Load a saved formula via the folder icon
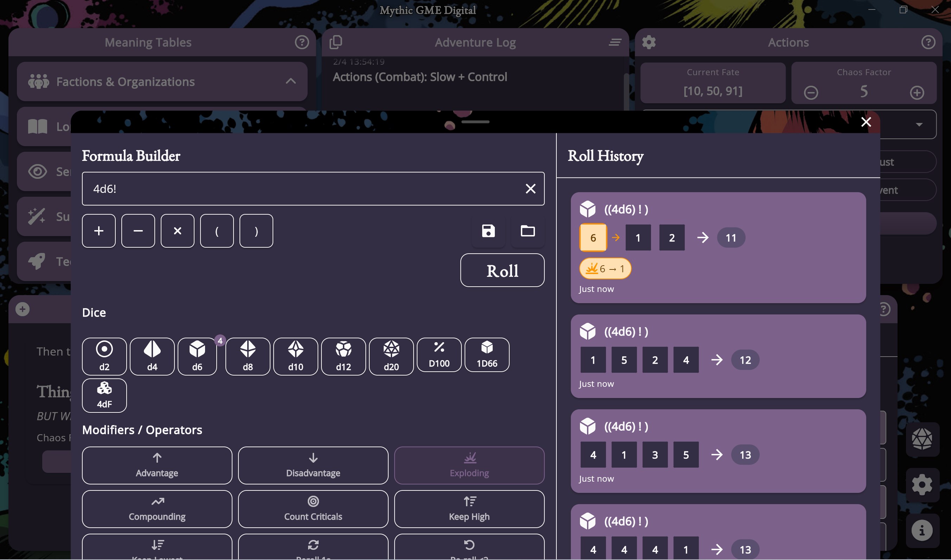Viewport: 951px width, 560px height. tap(528, 231)
